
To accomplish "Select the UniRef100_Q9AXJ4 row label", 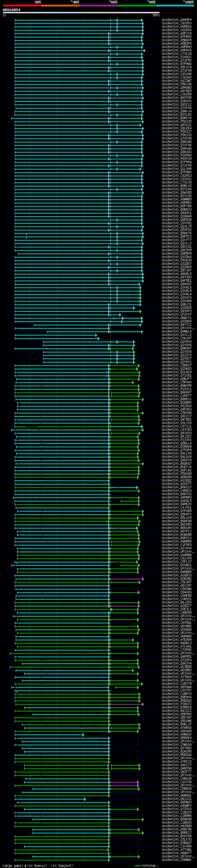I will click(x=177, y=111).
